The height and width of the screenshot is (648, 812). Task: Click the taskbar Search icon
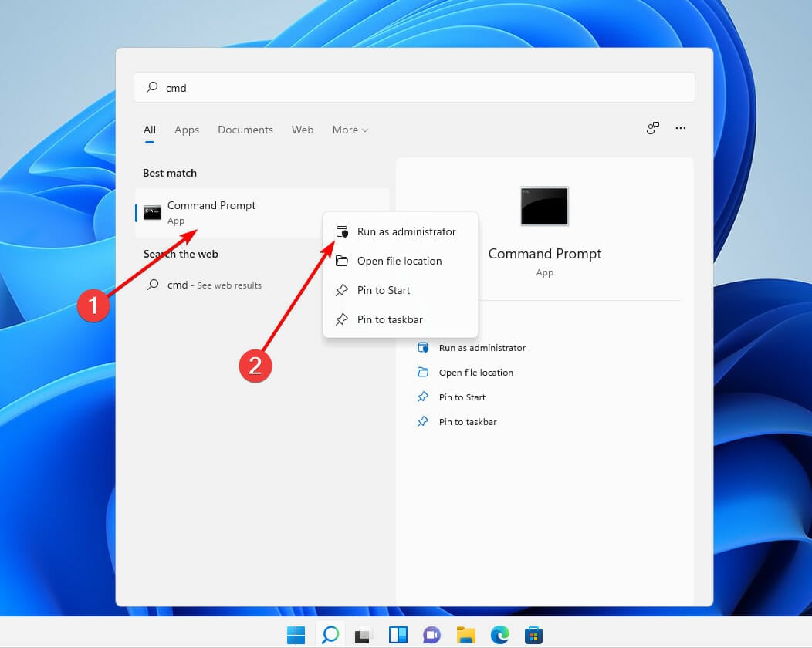pyautogui.click(x=330, y=635)
